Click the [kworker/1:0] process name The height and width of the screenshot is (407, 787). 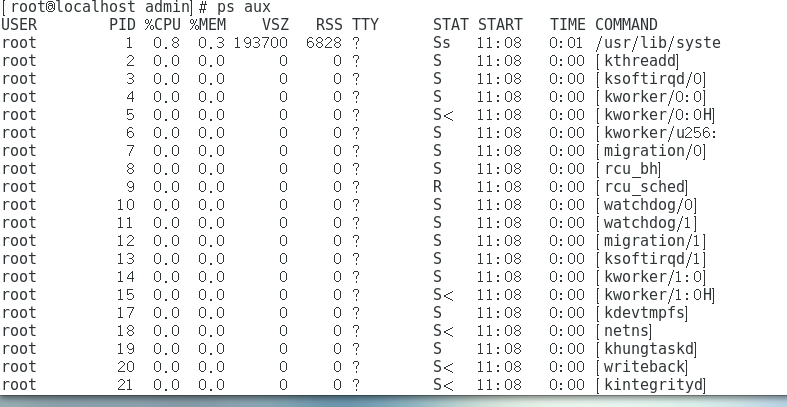coord(651,277)
